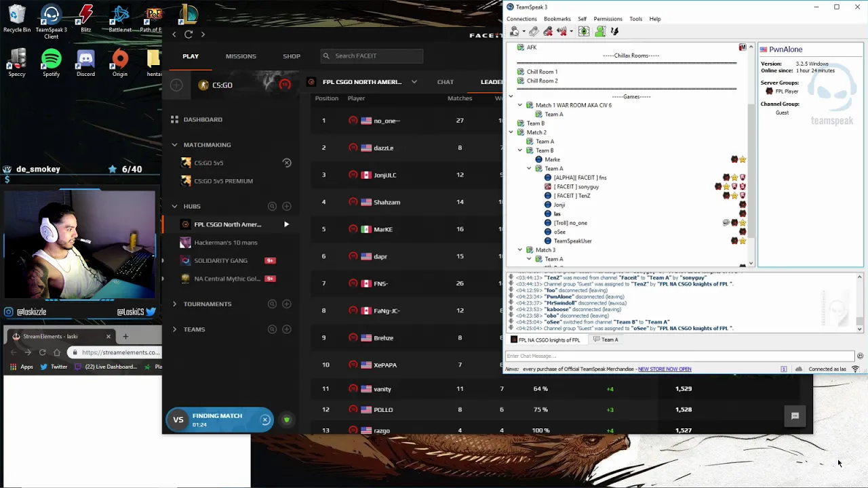Click add icon next to TEAMS
This screenshot has height=488, width=868.
(x=286, y=329)
